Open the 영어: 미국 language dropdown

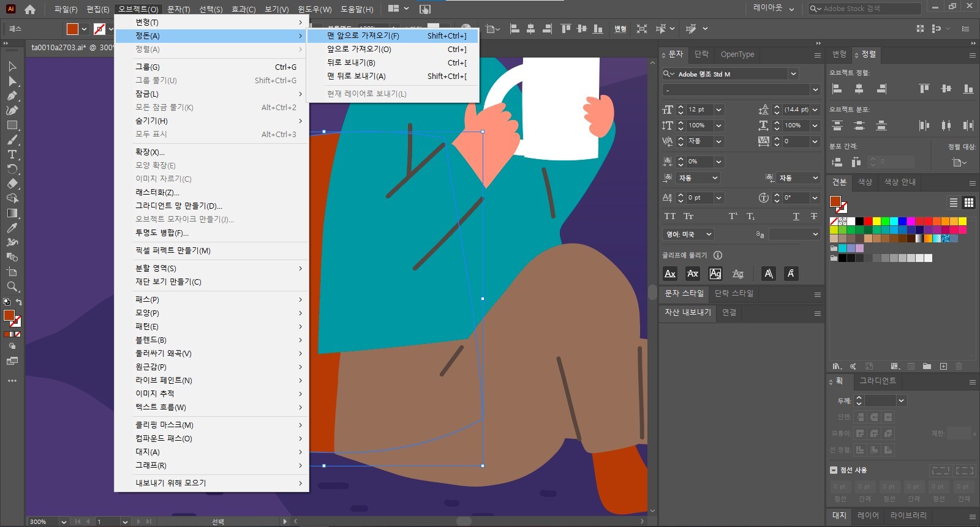688,234
